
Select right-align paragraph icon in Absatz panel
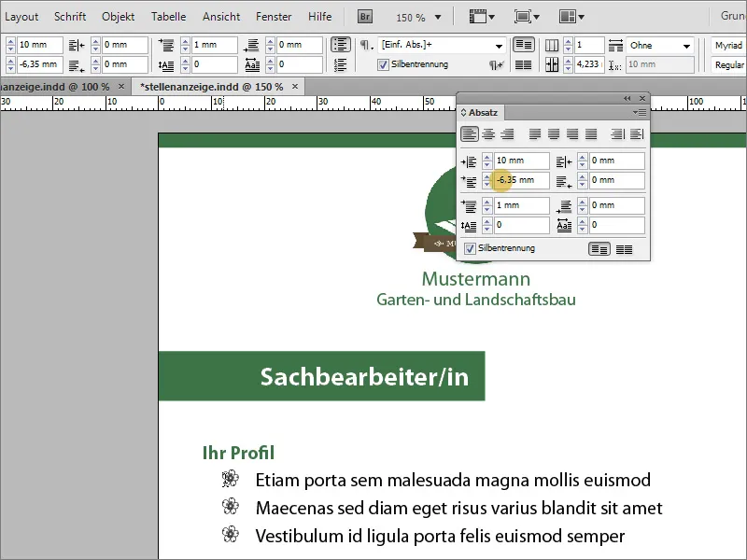pyautogui.click(x=507, y=133)
